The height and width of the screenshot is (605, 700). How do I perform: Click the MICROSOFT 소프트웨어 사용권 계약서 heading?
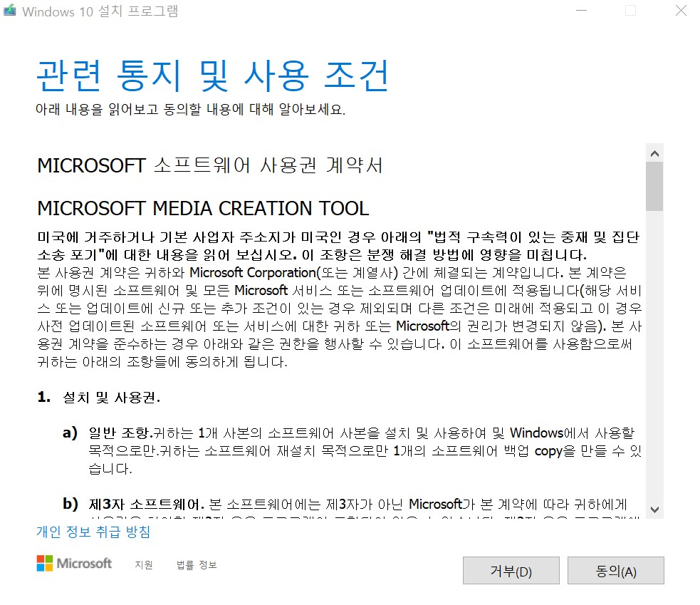210,165
